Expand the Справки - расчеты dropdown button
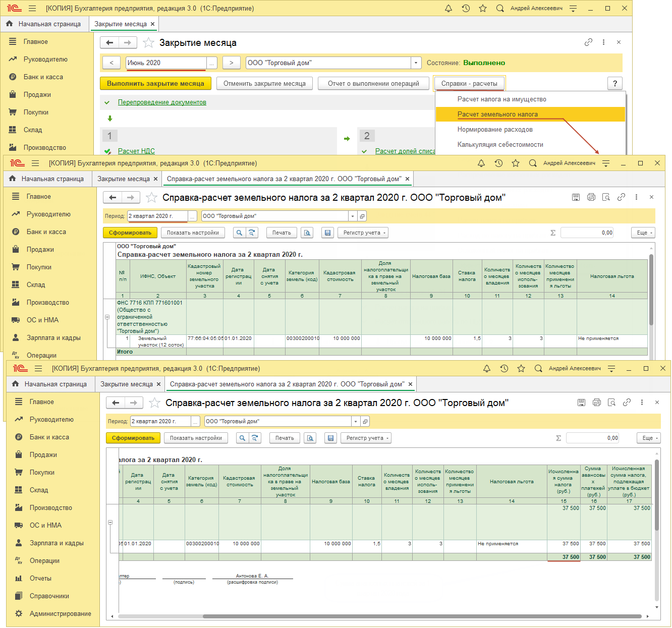The image size is (672, 628). 469,84
